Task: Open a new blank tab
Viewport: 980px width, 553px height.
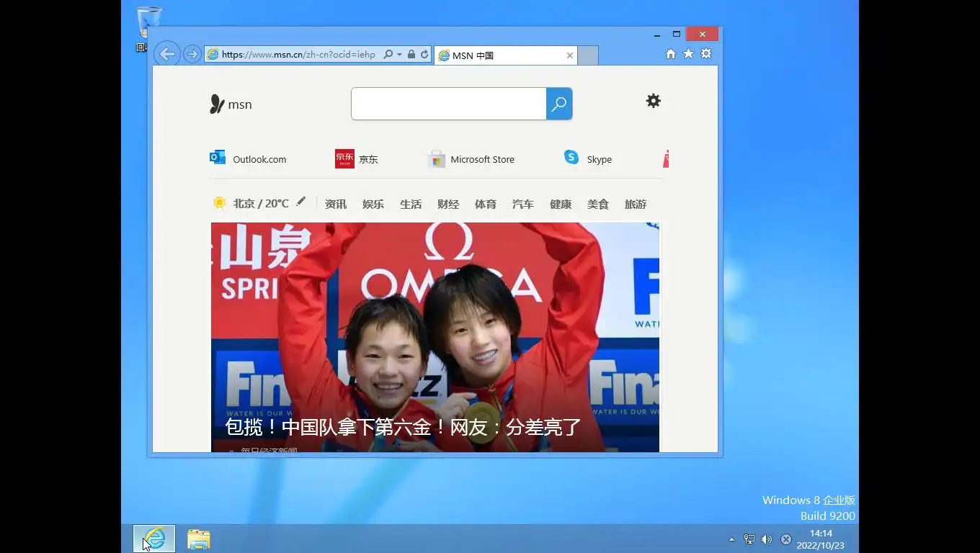Action: click(588, 55)
